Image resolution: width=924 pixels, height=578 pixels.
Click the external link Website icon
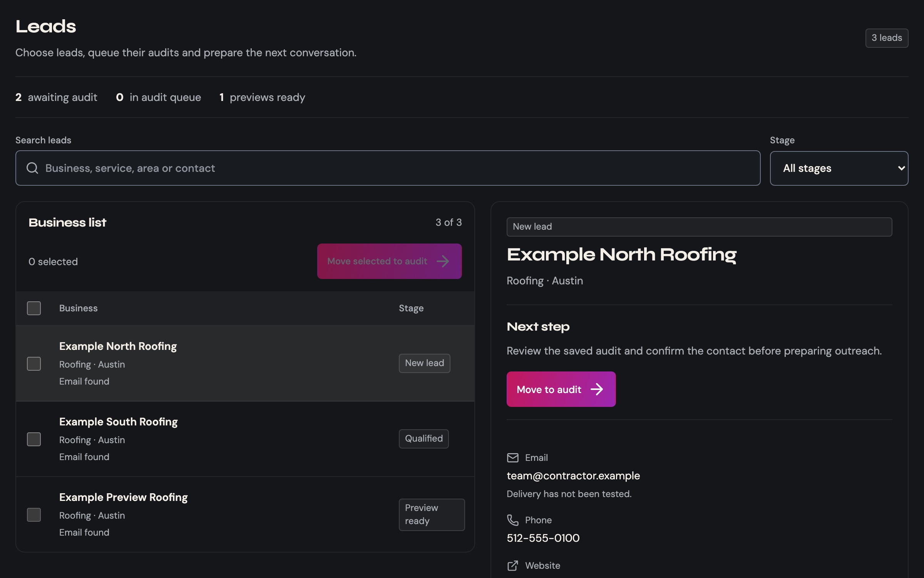click(x=512, y=565)
